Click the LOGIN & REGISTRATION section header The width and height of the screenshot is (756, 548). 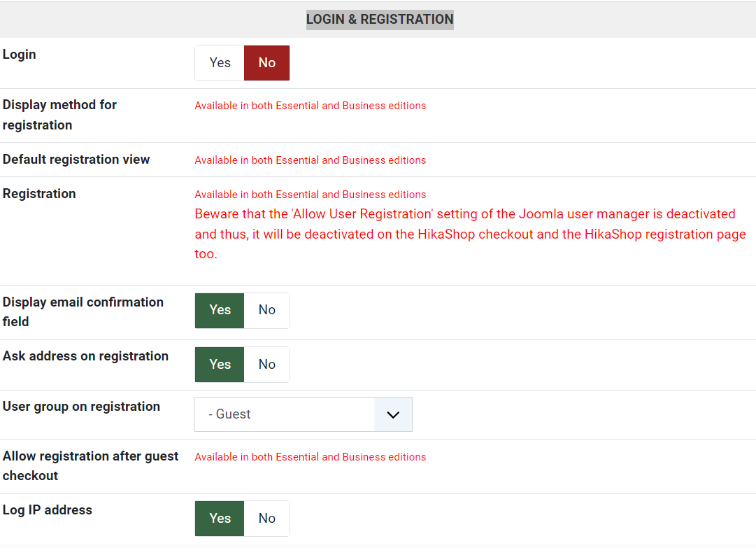click(x=380, y=19)
